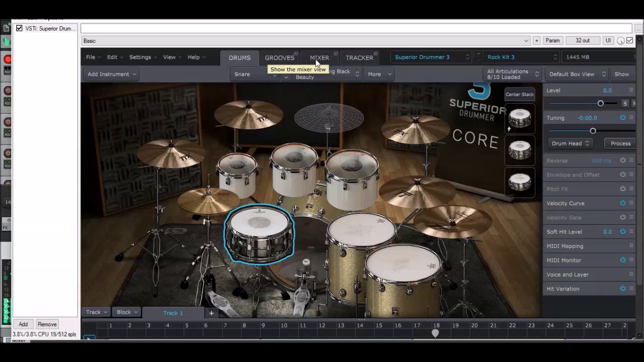The height and width of the screenshot is (362, 644).
Task: Open the Track dropdown menu
Action: [x=96, y=312]
